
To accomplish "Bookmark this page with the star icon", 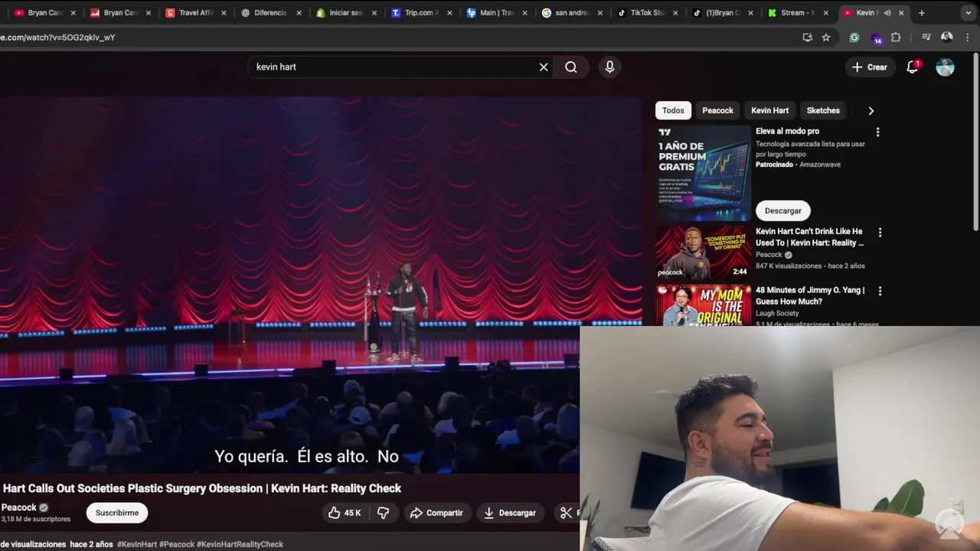I will click(826, 37).
